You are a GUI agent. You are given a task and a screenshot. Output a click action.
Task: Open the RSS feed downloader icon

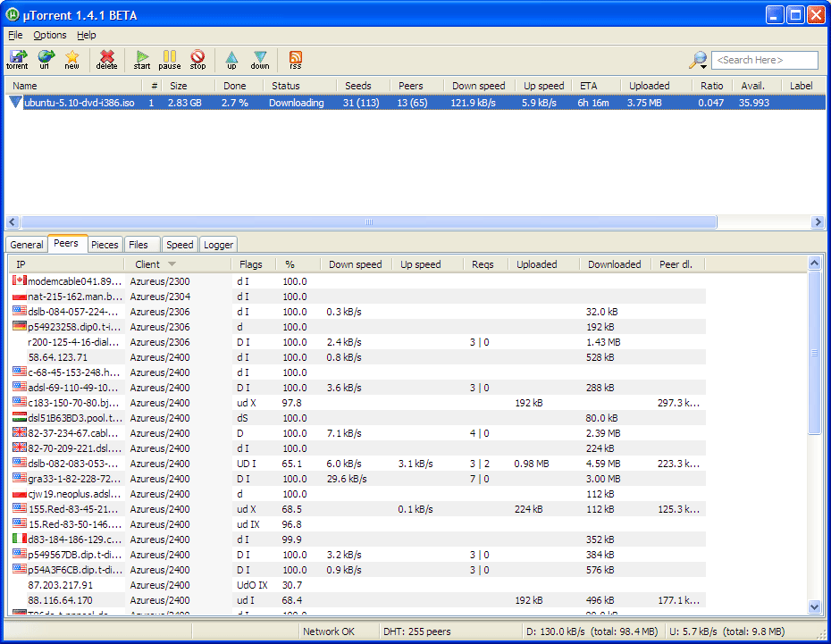tap(295, 59)
